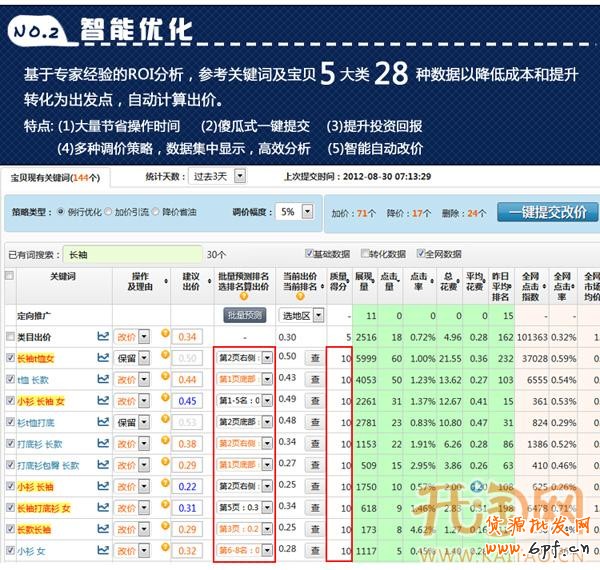View trend chart for 打底衫 长款
The height and width of the screenshot is (570, 600).
(102, 444)
